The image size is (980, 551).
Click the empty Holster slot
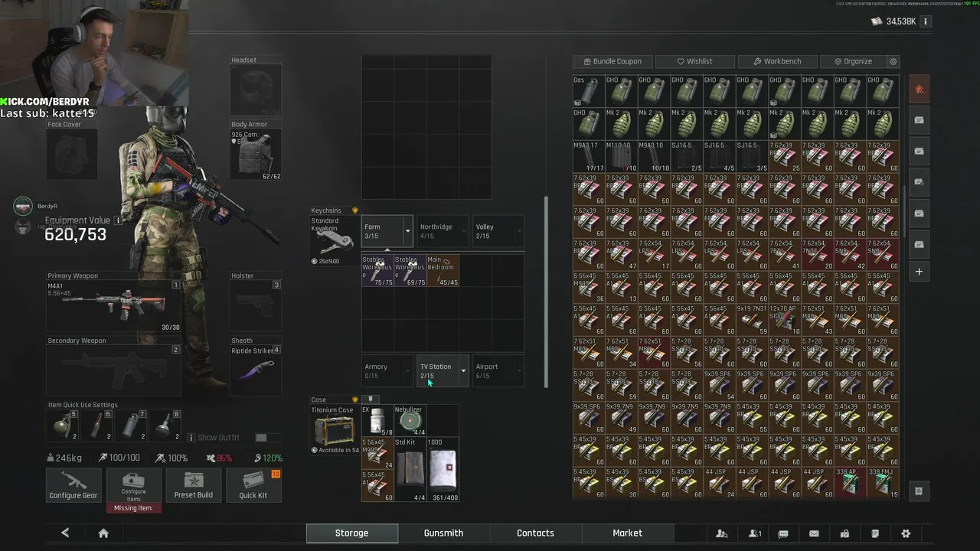tap(256, 307)
